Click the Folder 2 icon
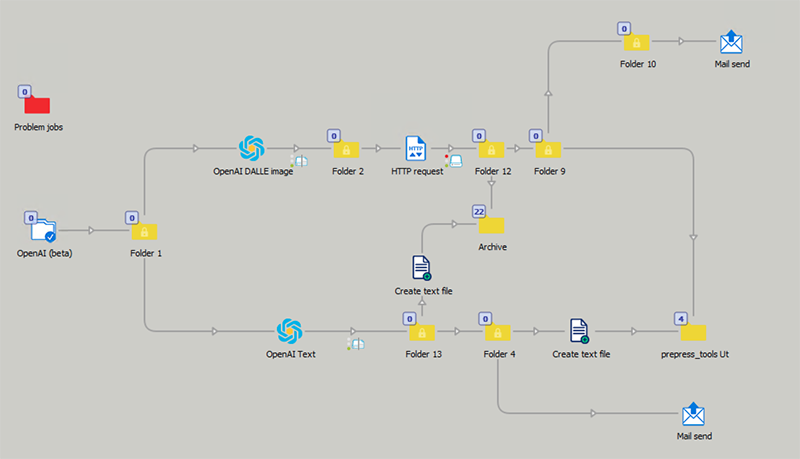The image size is (800, 459). [346, 149]
